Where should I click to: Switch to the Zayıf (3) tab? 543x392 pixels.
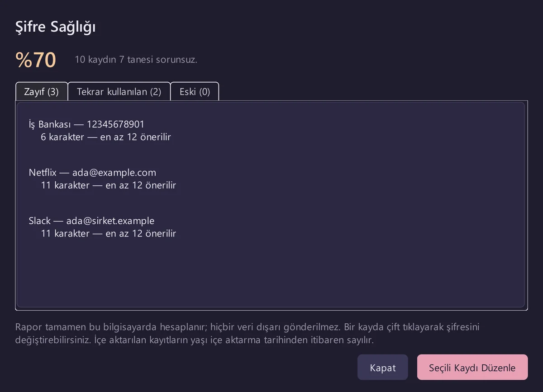pyautogui.click(x=42, y=91)
